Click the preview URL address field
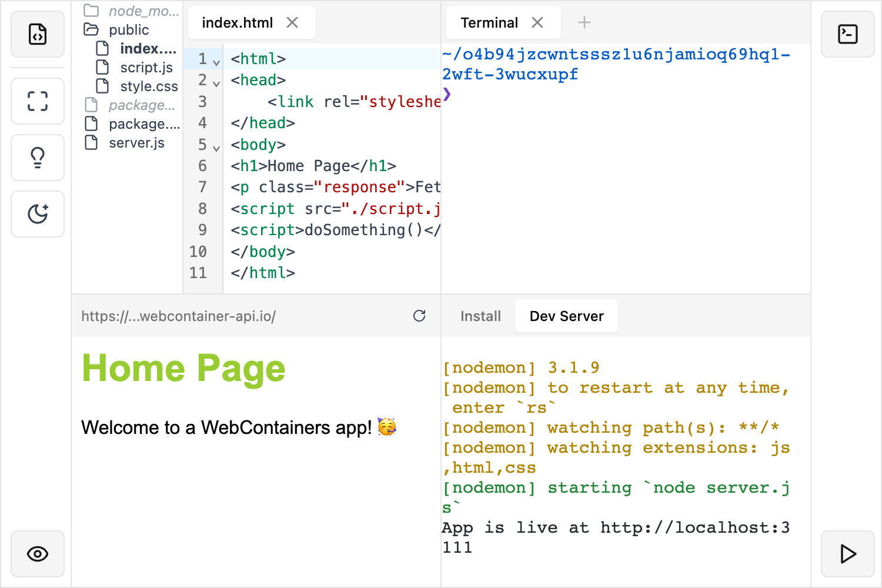The image size is (882, 588). (x=178, y=316)
